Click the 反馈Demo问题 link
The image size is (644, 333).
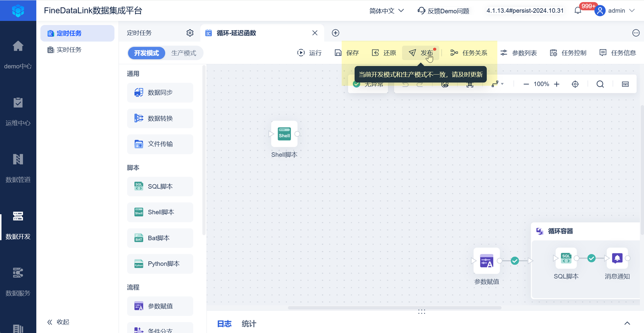(x=448, y=11)
